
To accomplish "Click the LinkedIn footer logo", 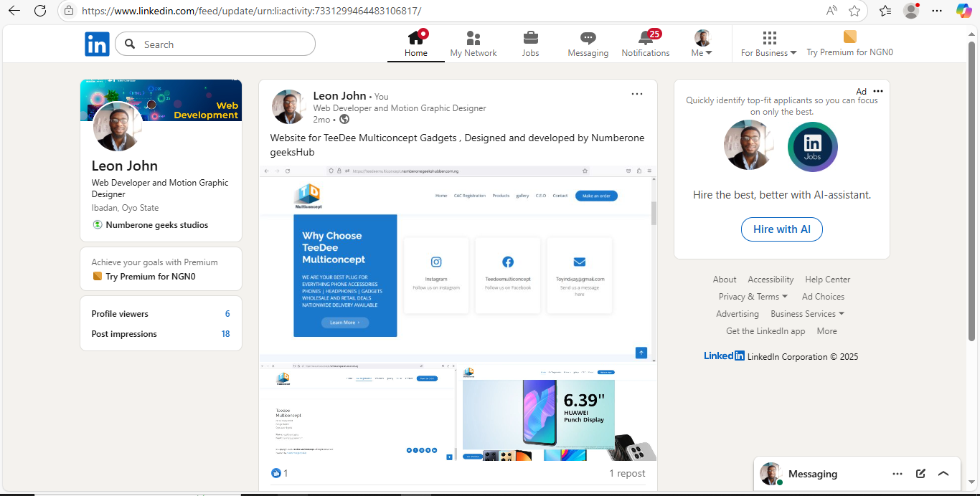I will point(724,356).
